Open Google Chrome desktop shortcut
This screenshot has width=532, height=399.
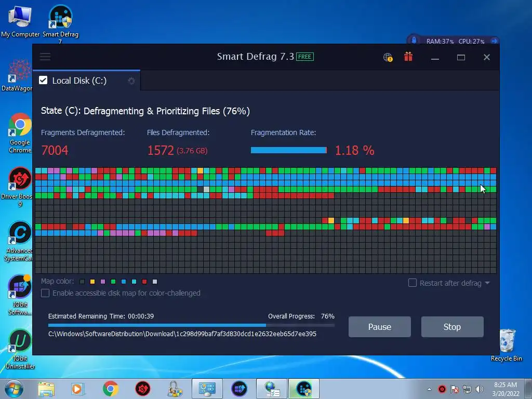pyautogui.click(x=20, y=133)
